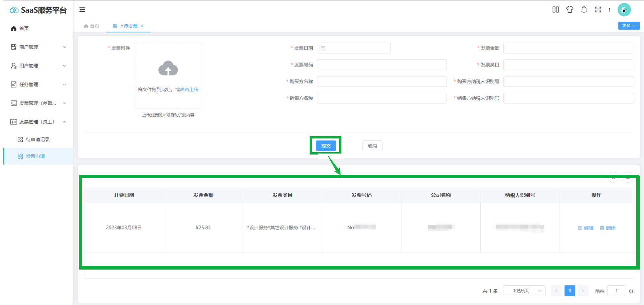Open the notification bell icon
Image resolution: width=644 pixels, height=305 pixels.
tap(584, 10)
